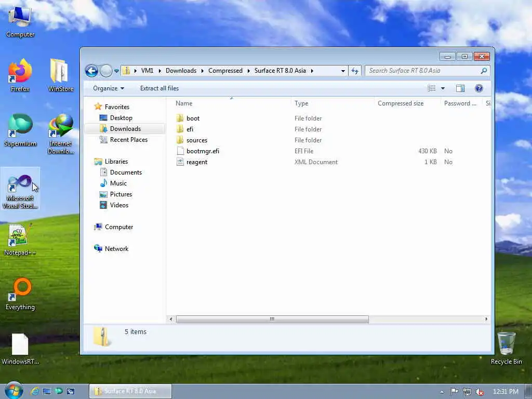Go back with Explorer back arrow

91,71
